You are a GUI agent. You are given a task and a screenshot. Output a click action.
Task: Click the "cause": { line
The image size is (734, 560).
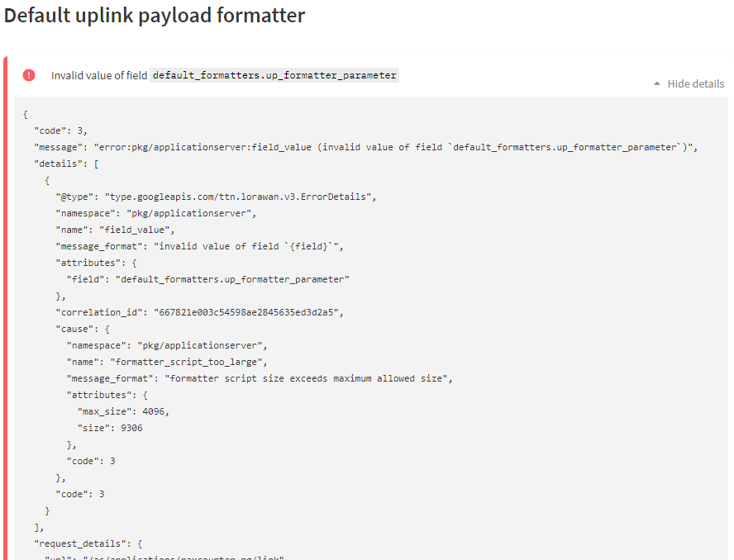[83, 329]
